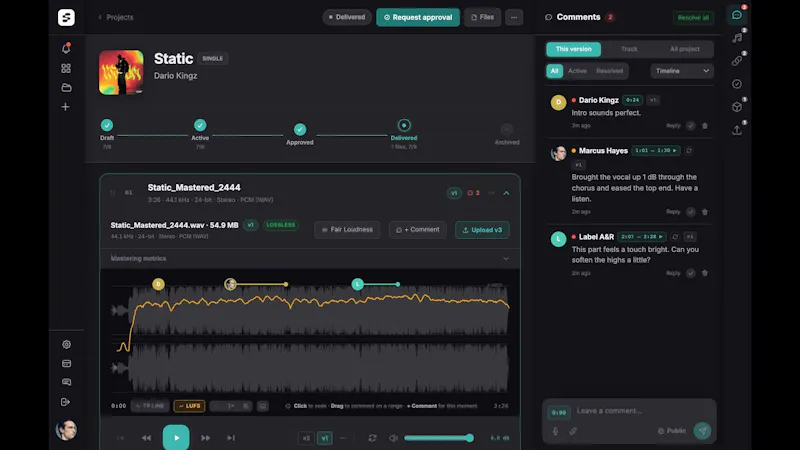Open the folder icon in left sidebar
The height and width of the screenshot is (450, 800).
pyautogui.click(x=66, y=87)
